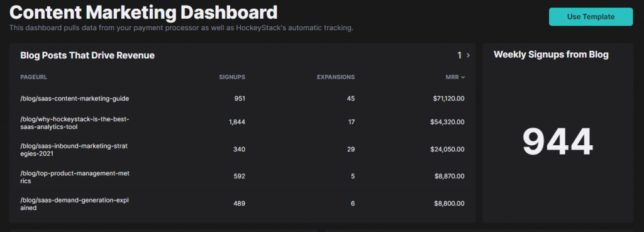Select the SIGNUPS column header
The image size is (644, 232).
pos(232,77)
